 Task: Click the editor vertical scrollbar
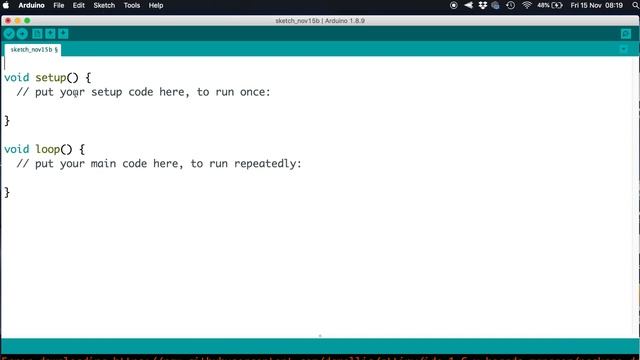pyautogui.click(x=636, y=197)
